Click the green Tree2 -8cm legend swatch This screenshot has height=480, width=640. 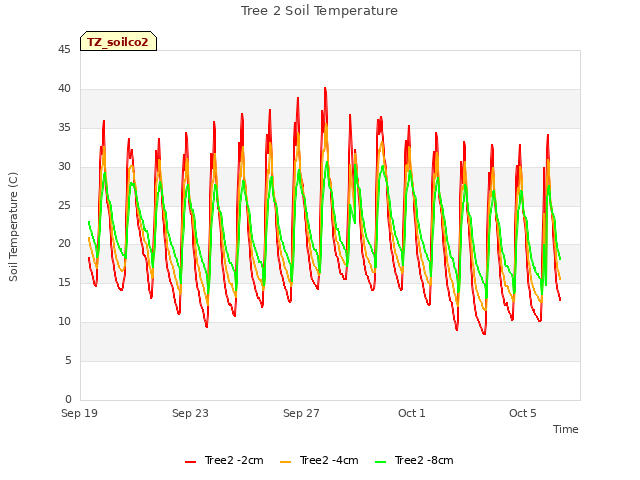380,461
